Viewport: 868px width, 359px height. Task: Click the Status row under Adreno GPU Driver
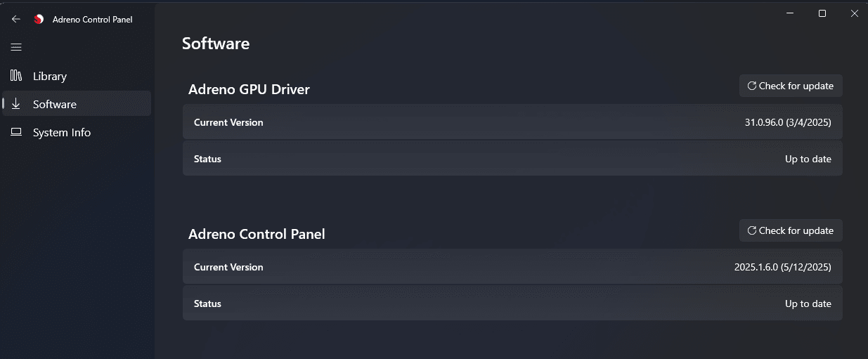[x=512, y=159]
